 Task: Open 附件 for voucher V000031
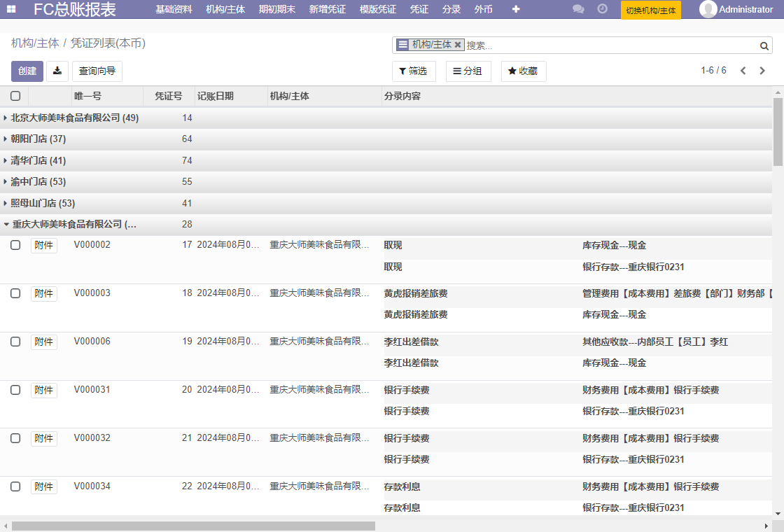(x=44, y=391)
